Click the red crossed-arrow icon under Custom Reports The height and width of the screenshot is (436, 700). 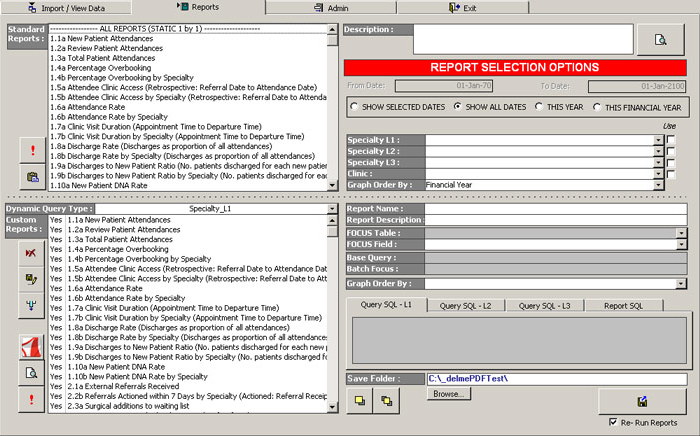pos(31,253)
